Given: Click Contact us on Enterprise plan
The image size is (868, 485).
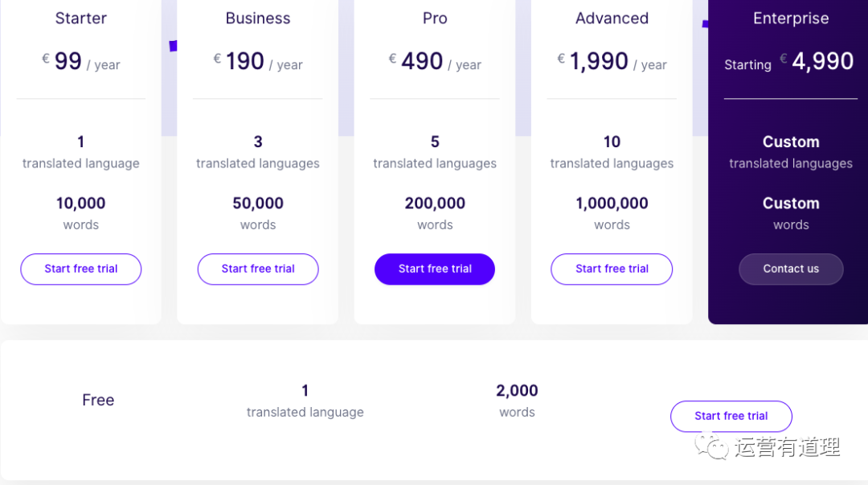Looking at the screenshot, I should [x=791, y=269].
